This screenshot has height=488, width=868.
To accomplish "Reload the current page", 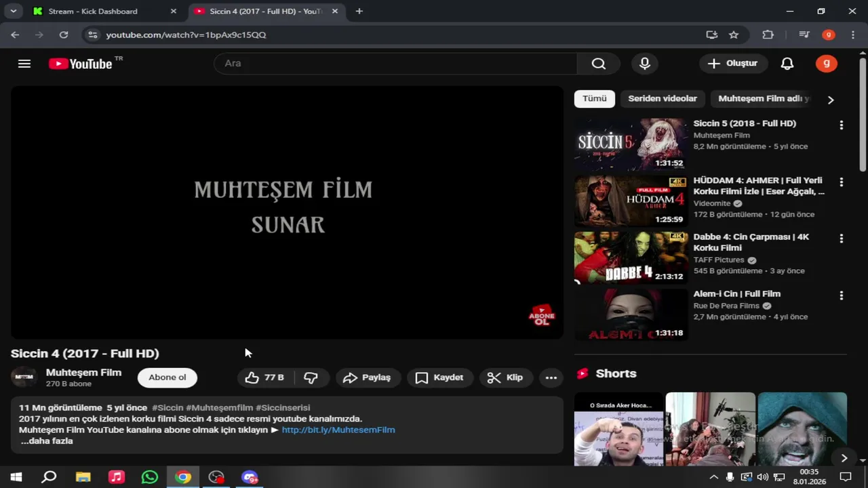I will [64, 35].
